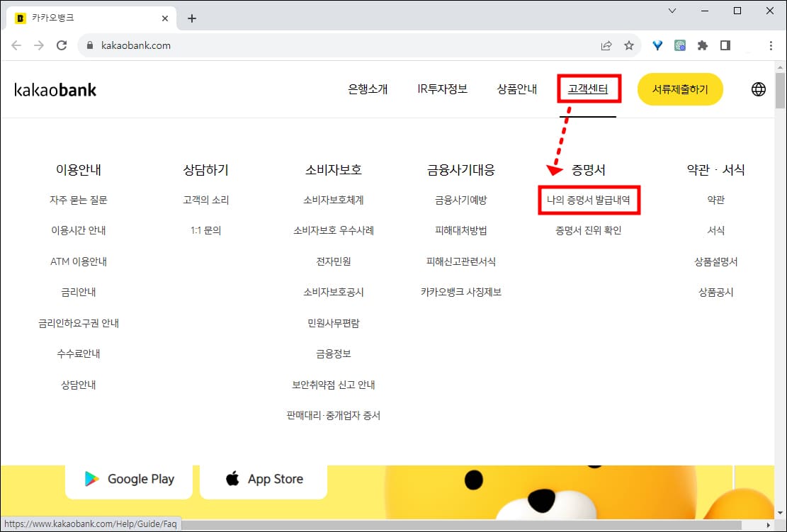Click the yellow 서류제출하기 button
The image size is (787, 532).
[x=679, y=89]
